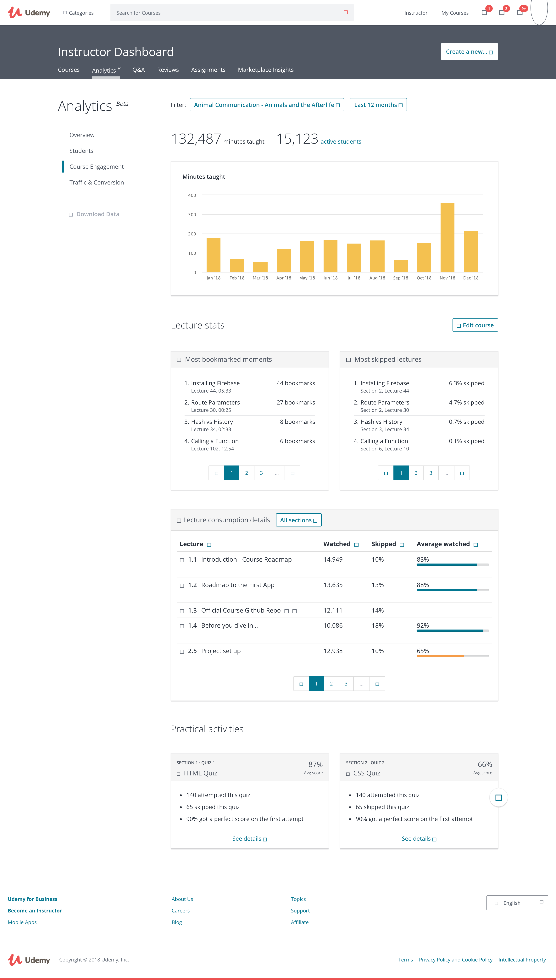The height and width of the screenshot is (980, 556).
Task: Sort by the Lecture column icon
Action: tap(209, 545)
